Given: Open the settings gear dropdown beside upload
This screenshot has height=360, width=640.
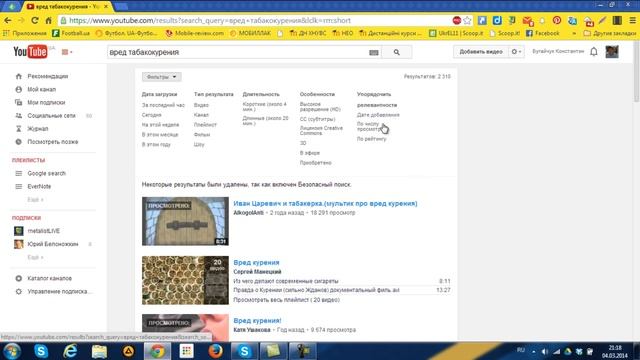Looking at the screenshot, I should click(516, 52).
